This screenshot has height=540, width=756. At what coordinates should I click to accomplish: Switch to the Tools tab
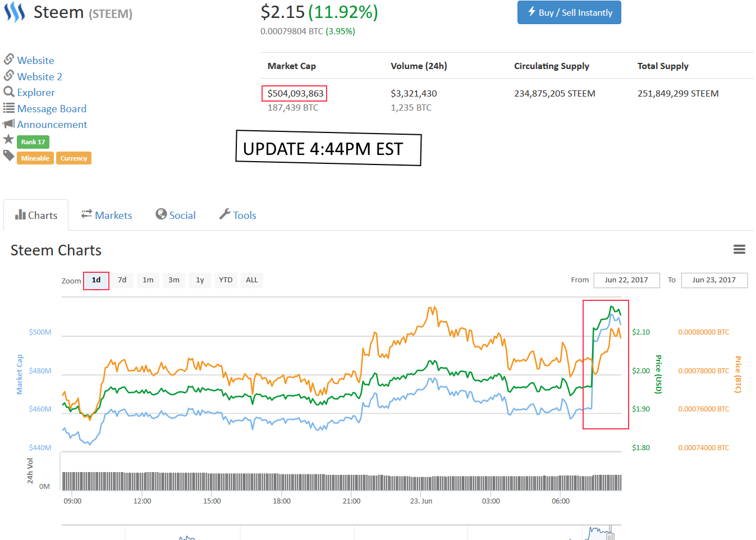237,215
